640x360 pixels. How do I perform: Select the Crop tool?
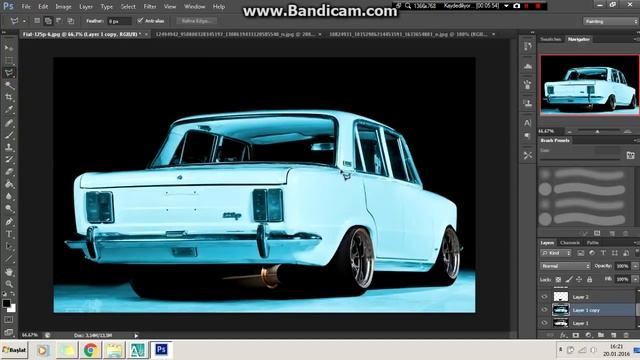tap(9, 97)
